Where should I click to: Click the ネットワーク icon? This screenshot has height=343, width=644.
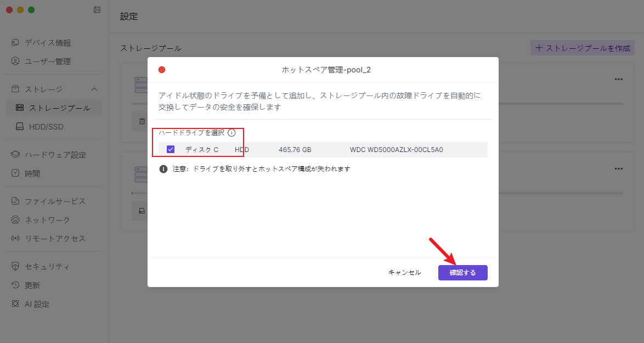click(x=15, y=220)
